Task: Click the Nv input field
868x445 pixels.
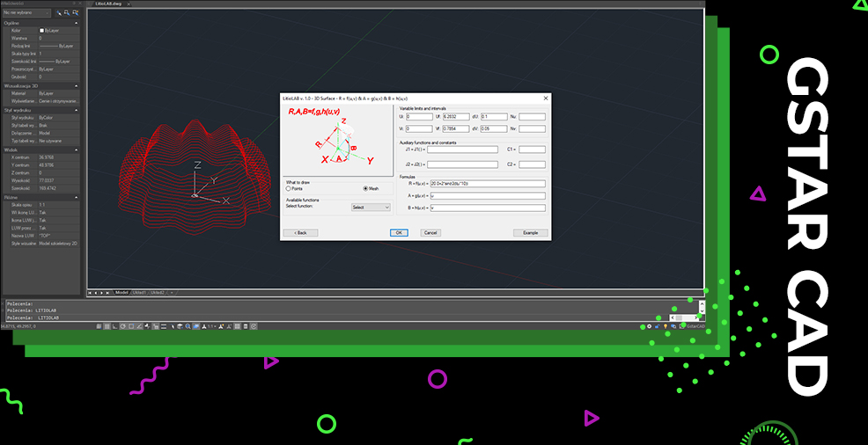Action: point(532,128)
